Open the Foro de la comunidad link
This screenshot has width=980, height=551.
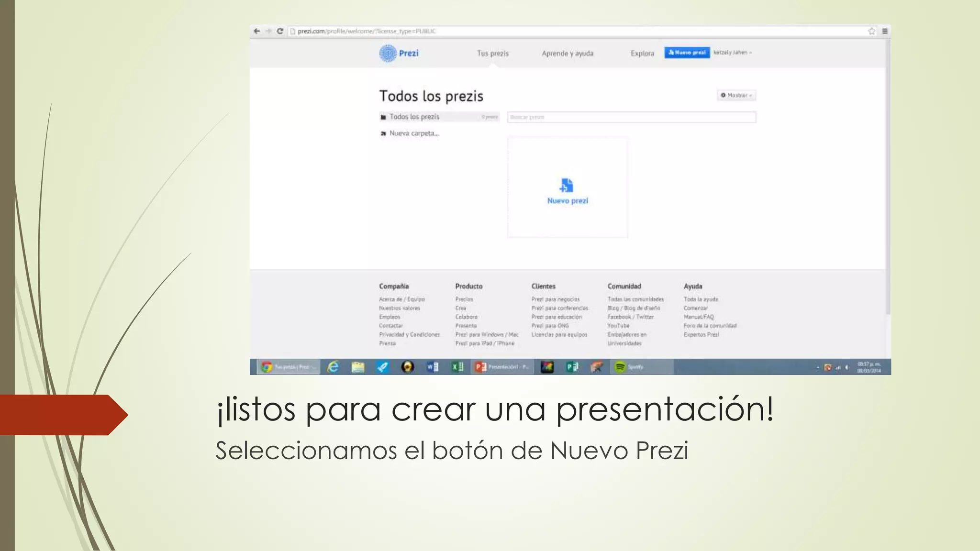pyautogui.click(x=710, y=326)
